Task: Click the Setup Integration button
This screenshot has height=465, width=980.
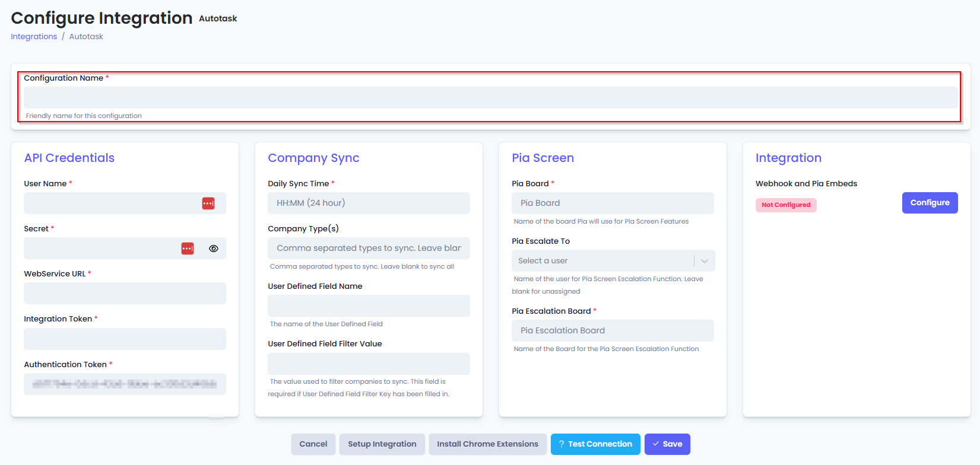Action: pos(382,444)
